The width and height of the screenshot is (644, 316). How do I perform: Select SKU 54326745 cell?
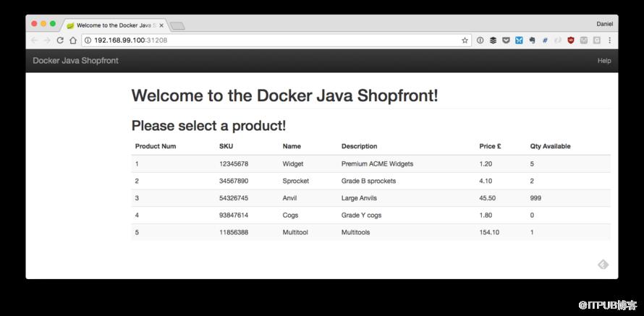(x=234, y=198)
